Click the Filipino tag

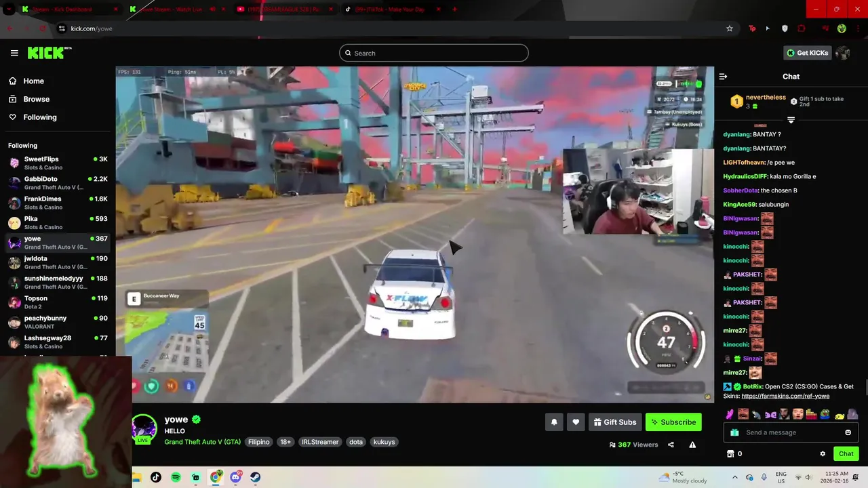click(258, 442)
